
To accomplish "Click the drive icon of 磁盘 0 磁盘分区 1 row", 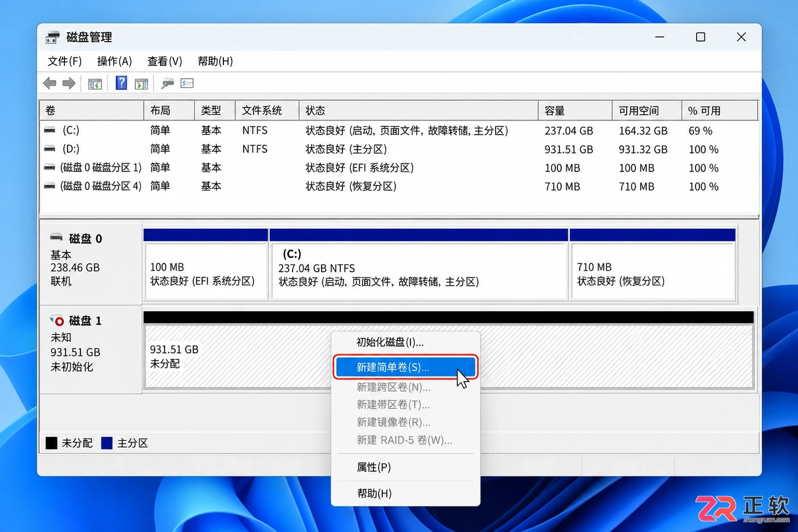I will [50, 167].
